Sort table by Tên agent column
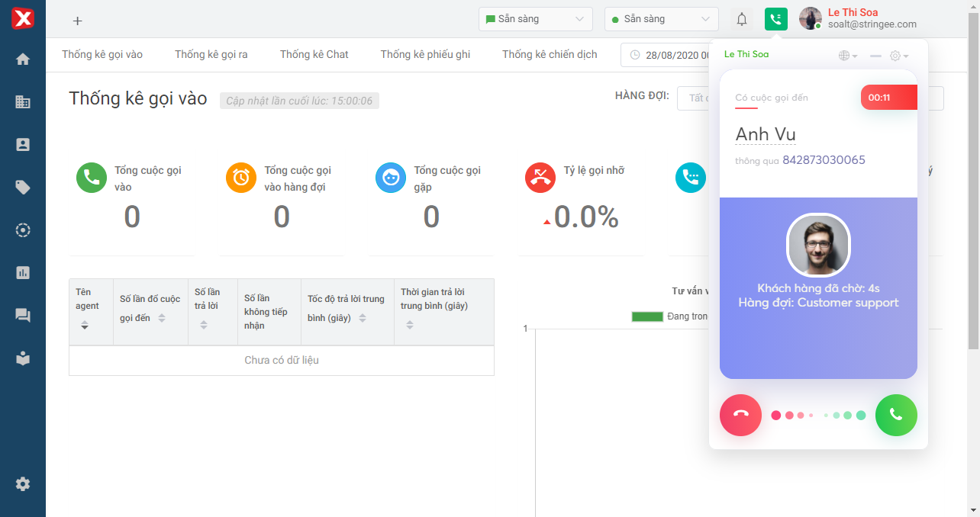The width and height of the screenshot is (980, 517). click(85, 326)
